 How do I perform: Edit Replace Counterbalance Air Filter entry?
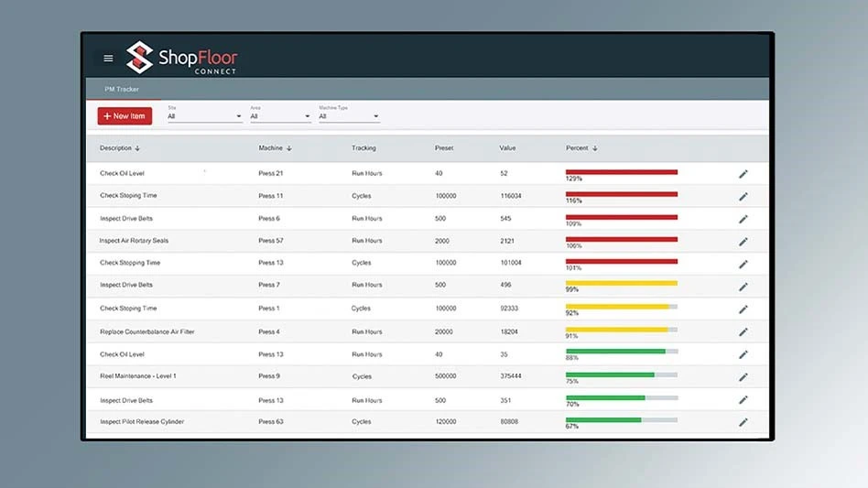743,332
